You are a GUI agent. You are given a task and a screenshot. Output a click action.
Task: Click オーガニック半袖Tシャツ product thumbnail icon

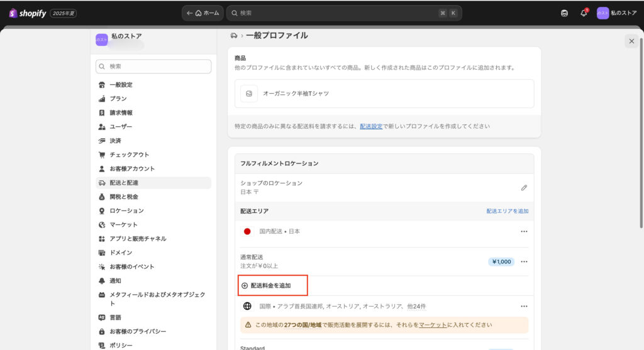[250, 94]
